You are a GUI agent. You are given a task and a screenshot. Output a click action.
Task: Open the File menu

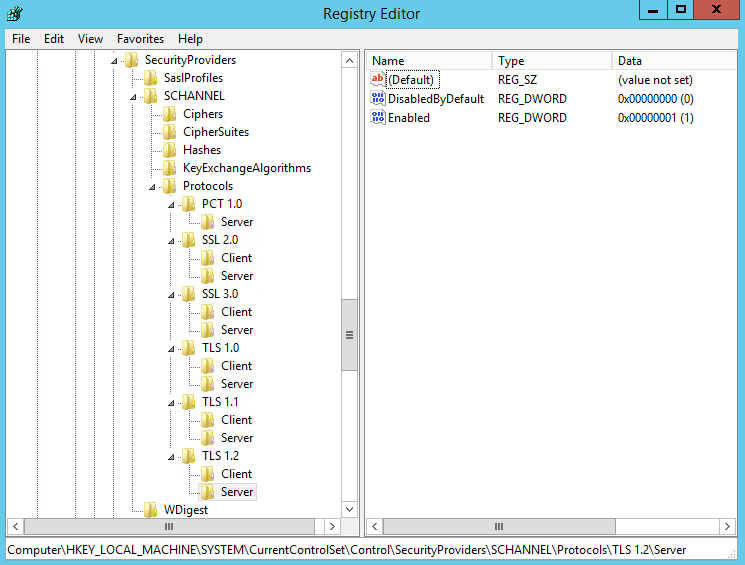pyautogui.click(x=21, y=39)
